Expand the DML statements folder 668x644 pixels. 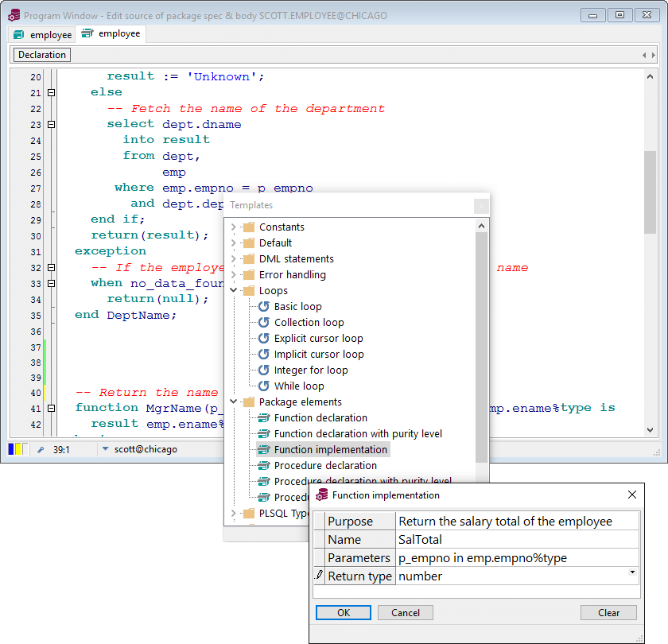tap(234, 258)
